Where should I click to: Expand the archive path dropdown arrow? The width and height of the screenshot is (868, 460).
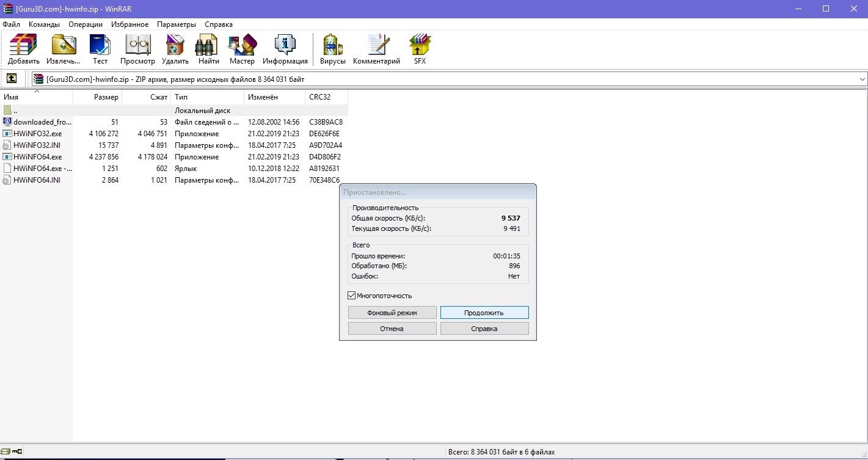862,79
